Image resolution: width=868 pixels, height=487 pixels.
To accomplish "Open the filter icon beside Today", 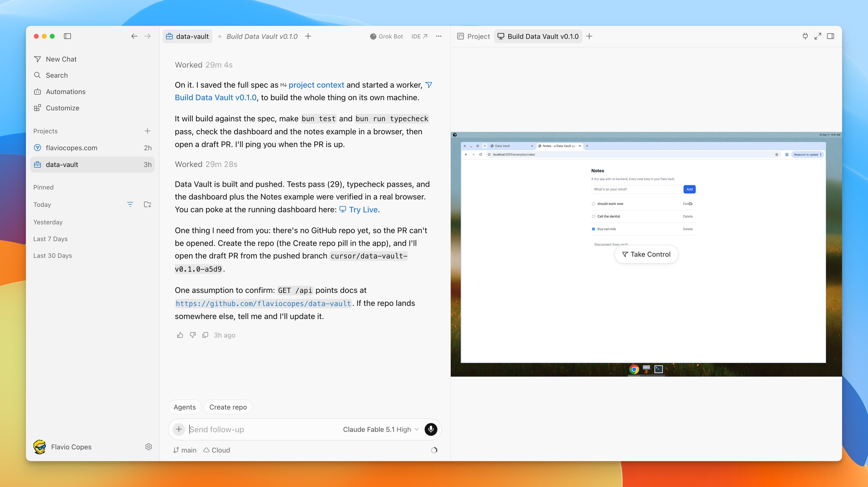I will pyautogui.click(x=130, y=204).
